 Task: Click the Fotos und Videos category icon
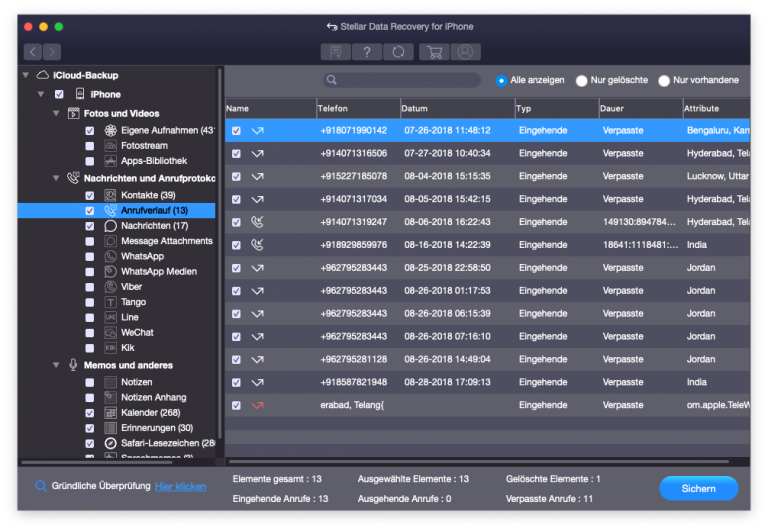pos(73,113)
